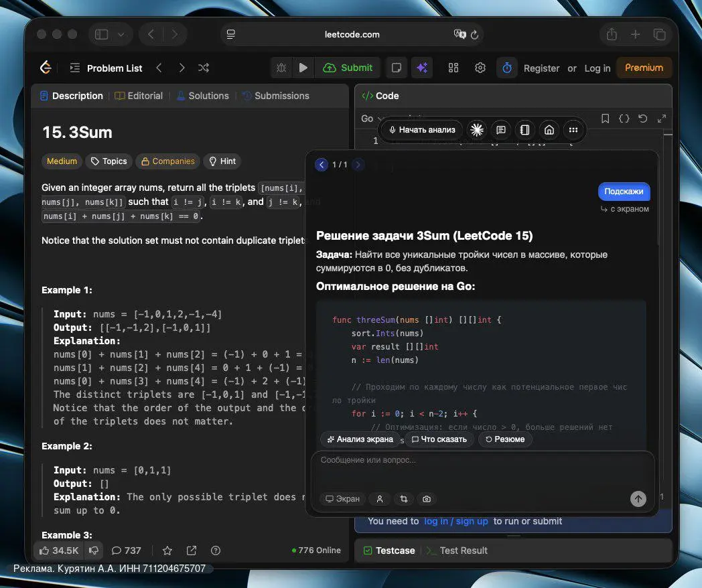Click the Register link
The height and width of the screenshot is (588, 702).
pyautogui.click(x=541, y=68)
